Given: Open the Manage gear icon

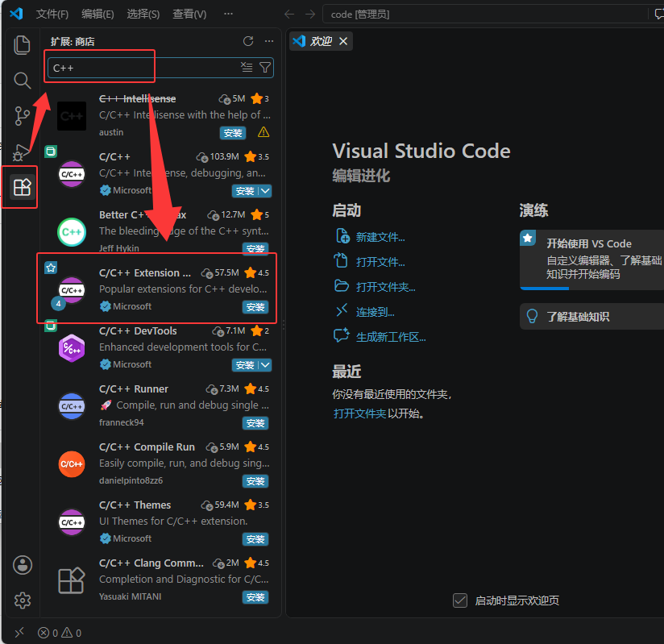Looking at the screenshot, I should click(23, 600).
